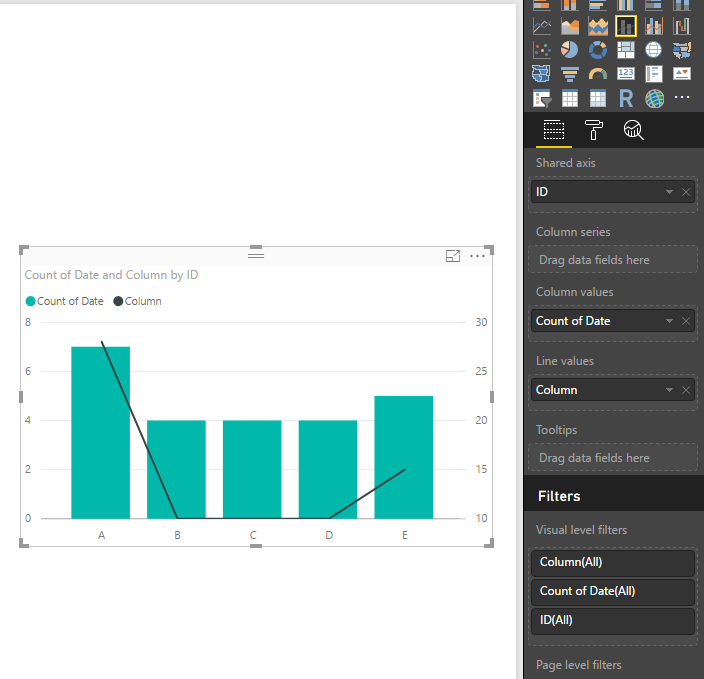704x679 pixels.
Task: Select the Slicer visualization
Action: click(542, 98)
